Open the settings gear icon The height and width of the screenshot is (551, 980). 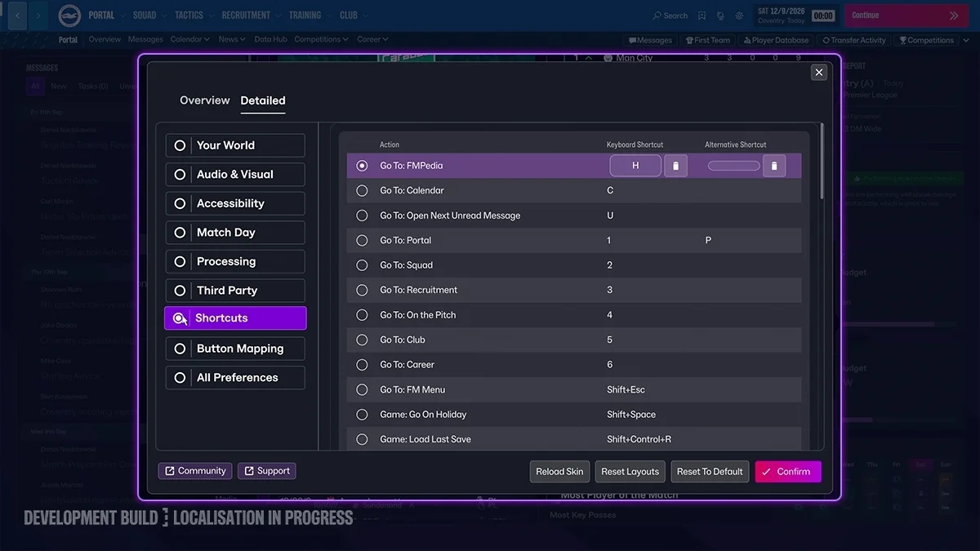click(x=739, y=16)
